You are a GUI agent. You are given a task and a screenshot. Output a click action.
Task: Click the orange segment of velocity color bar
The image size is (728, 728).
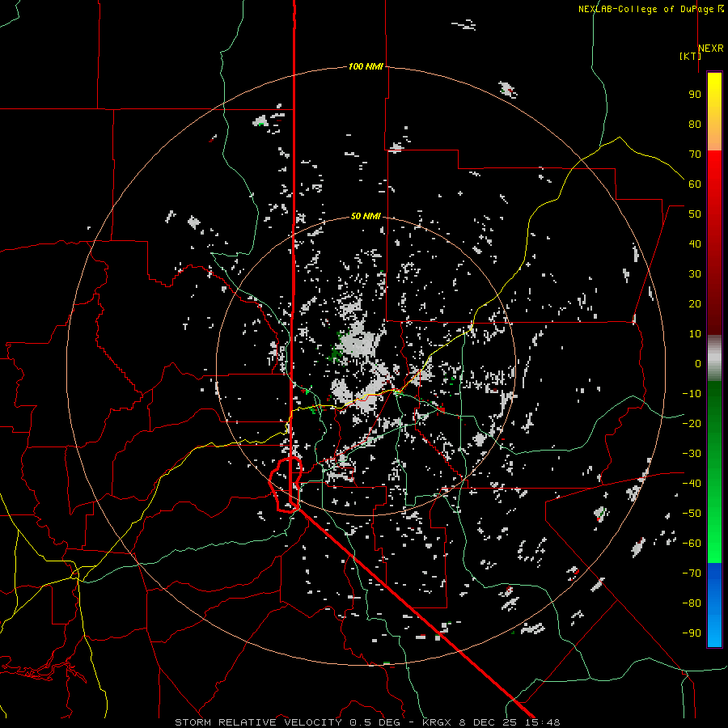click(714, 138)
